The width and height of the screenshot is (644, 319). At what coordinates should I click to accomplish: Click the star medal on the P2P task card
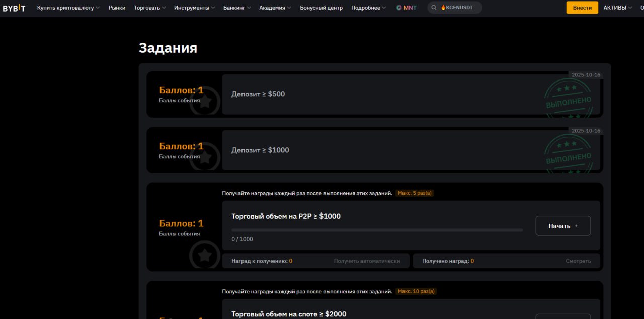coord(205,255)
